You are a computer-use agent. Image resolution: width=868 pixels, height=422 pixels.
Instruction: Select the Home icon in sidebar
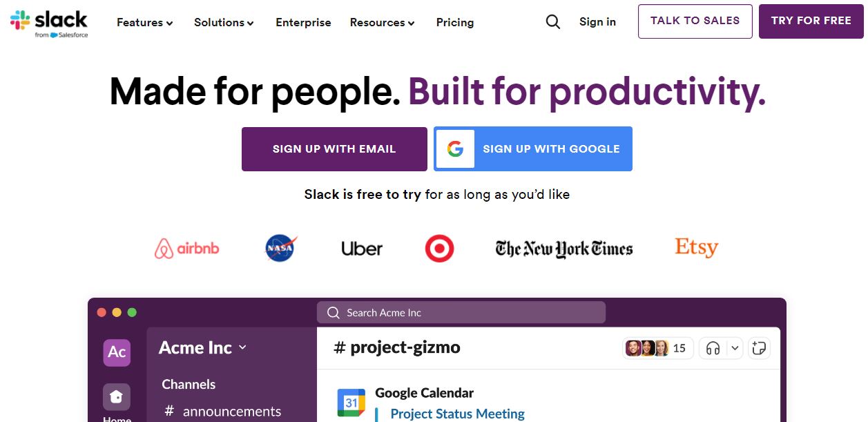coord(117,397)
